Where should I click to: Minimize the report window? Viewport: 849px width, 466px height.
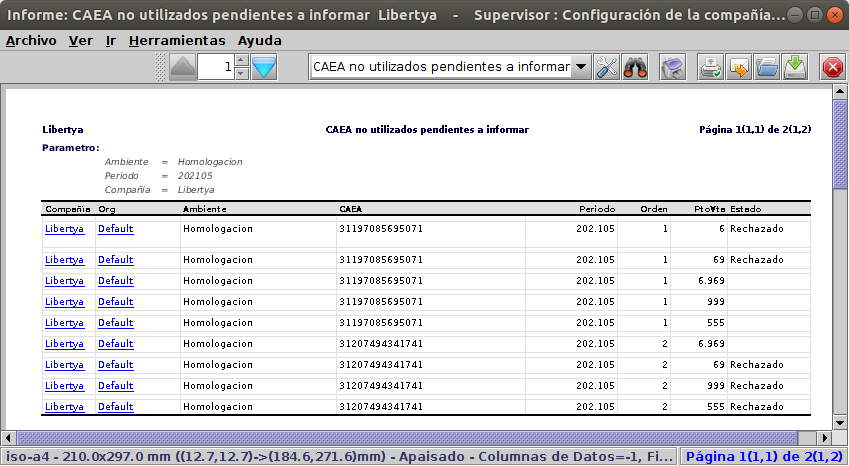click(795, 15)
